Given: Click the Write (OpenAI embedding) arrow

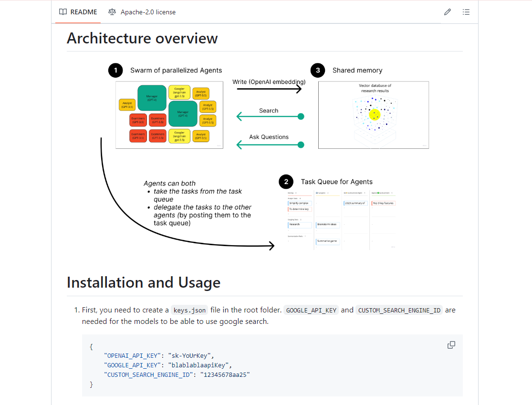Looking at the screenshot, I should coord(269,89).
